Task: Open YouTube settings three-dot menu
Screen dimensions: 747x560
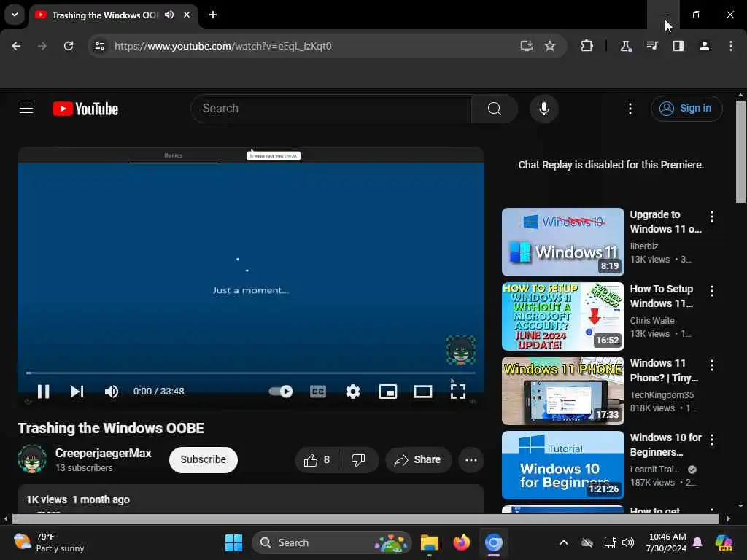Action: 630,109
